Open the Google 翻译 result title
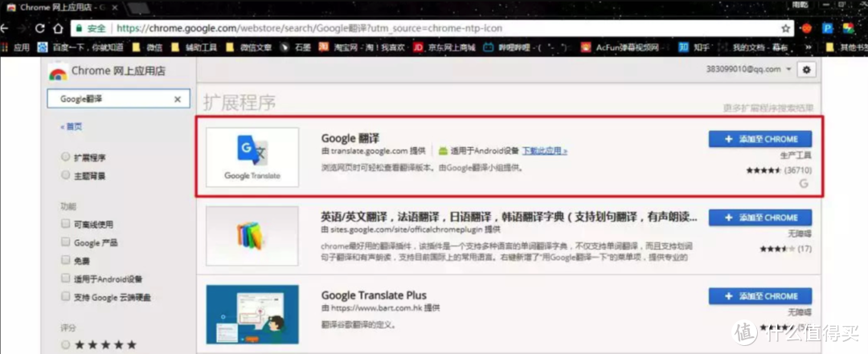The image size is (868, 354). click(350, 138)
